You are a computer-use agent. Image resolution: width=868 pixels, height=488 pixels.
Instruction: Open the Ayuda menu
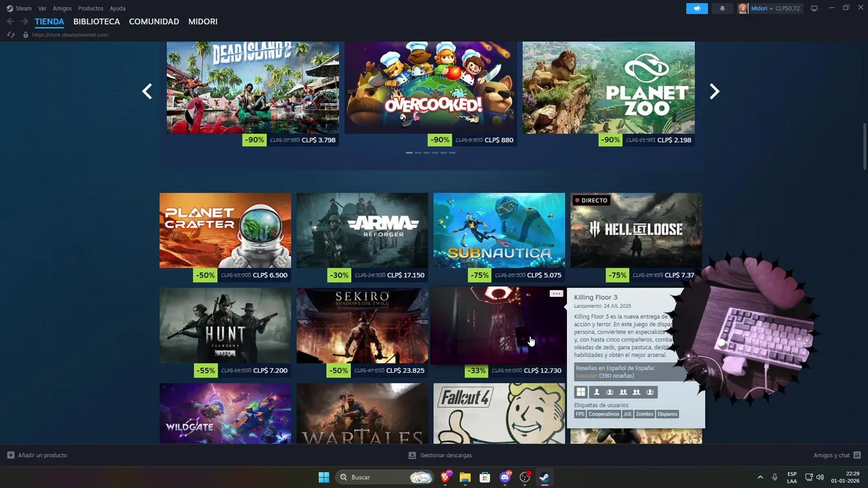[x=117, y=8]
